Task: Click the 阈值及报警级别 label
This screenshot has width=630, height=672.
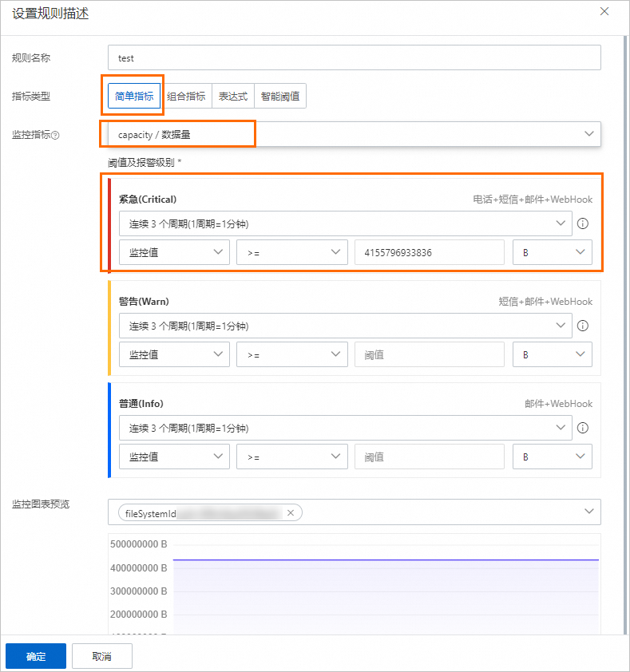Action: point(145,163)
